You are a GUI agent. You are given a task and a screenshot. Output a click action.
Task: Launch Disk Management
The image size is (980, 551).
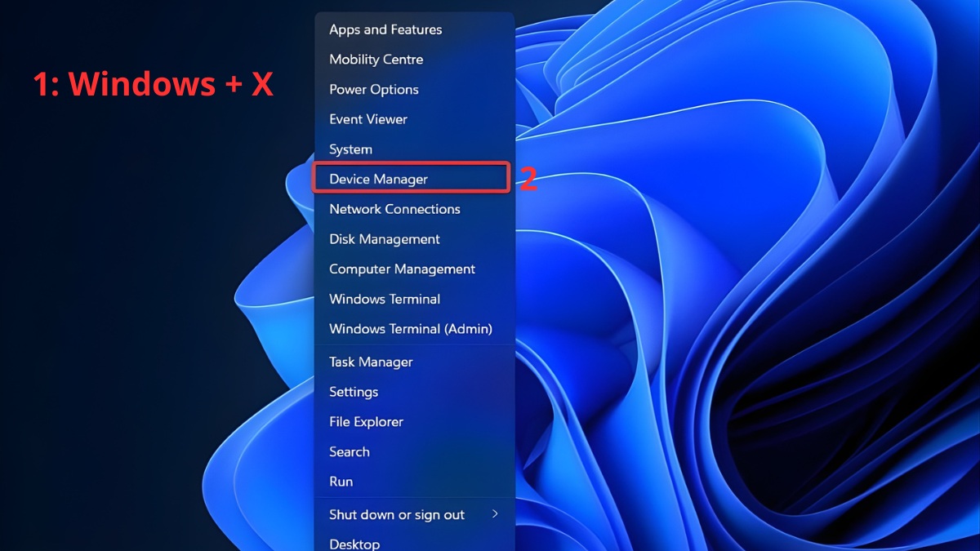(384, 238)
